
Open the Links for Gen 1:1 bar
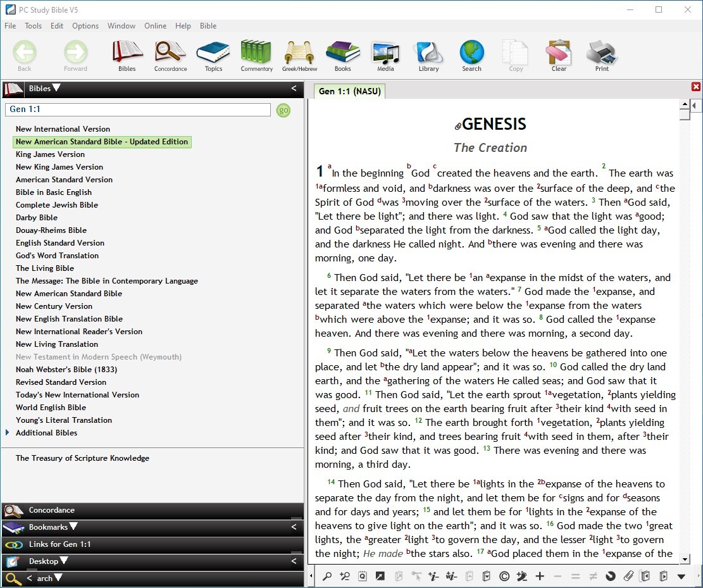tap(152, 544)
